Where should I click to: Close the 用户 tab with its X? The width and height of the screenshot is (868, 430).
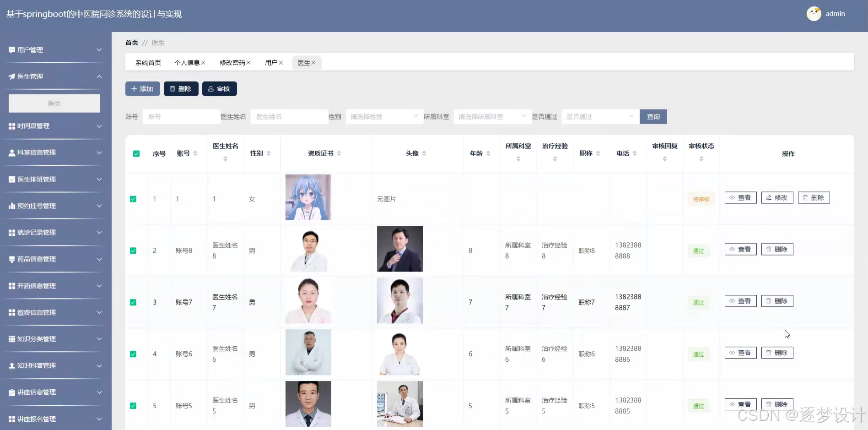click(281, 63)
